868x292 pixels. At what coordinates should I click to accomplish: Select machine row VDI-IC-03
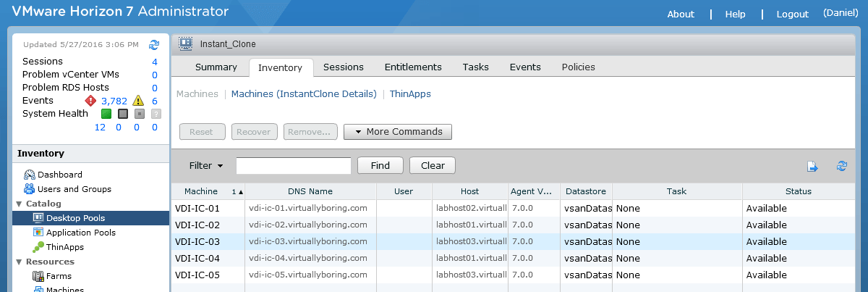point(513,241)
